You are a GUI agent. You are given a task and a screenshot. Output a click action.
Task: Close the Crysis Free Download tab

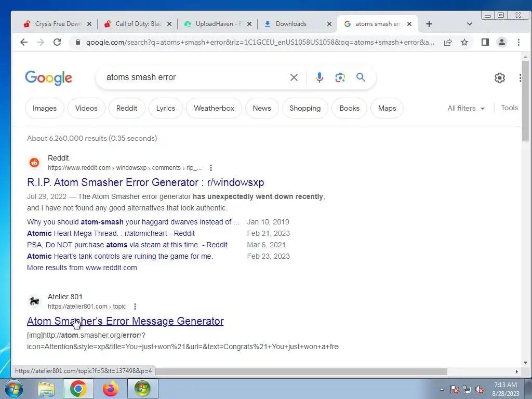[89, 24]
